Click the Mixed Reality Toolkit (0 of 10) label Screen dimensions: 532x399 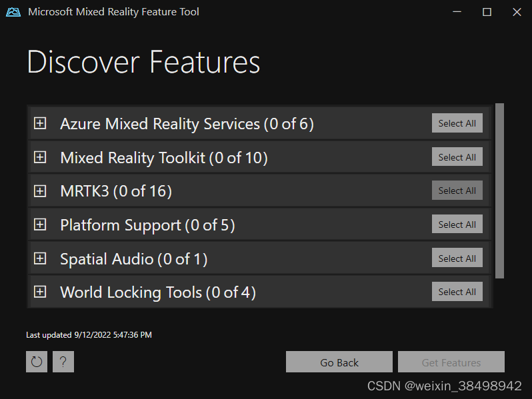[164, 158]
